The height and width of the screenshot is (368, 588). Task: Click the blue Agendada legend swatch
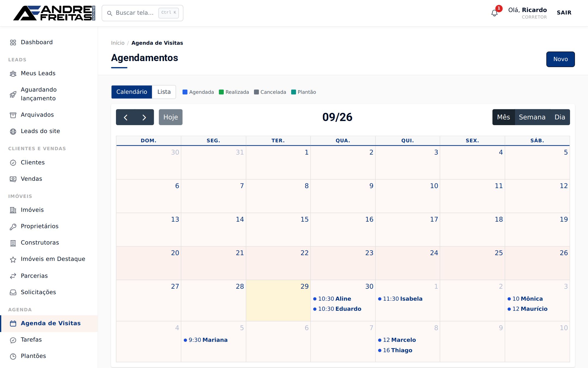185,92
